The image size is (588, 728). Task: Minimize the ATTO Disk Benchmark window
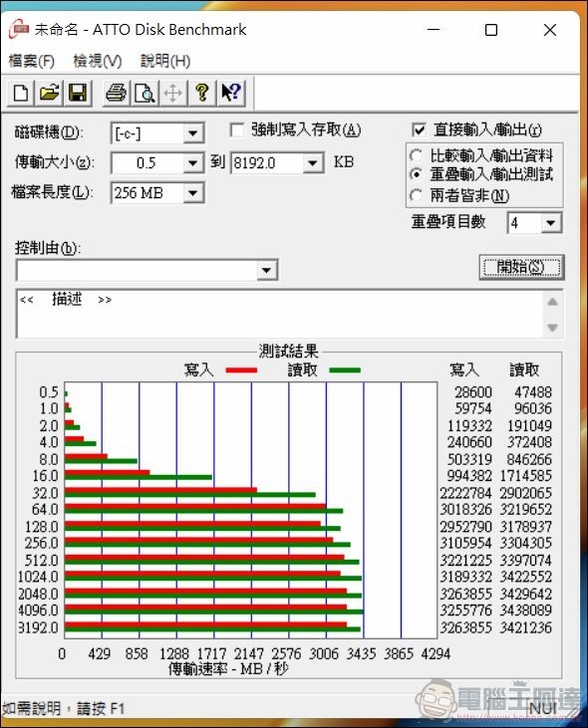tap(433, 30)
